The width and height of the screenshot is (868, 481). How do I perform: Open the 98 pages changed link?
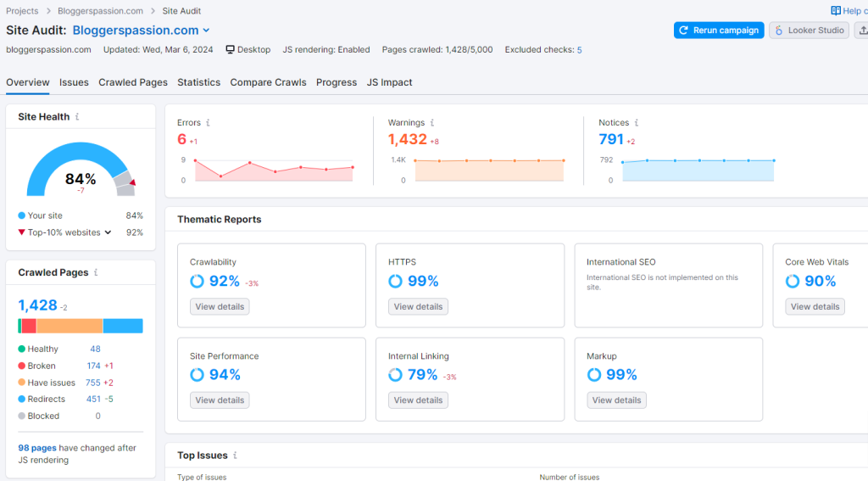point(37,448)
